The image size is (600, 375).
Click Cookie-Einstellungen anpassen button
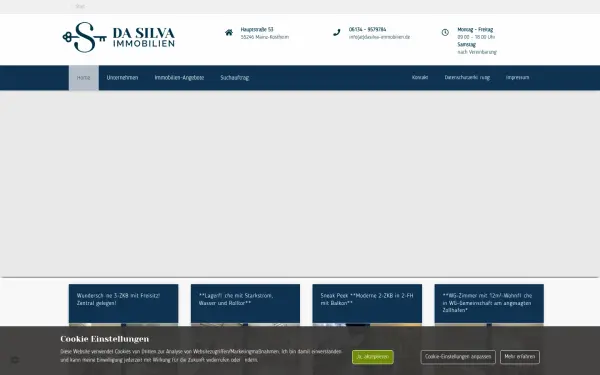pos(458,357)
